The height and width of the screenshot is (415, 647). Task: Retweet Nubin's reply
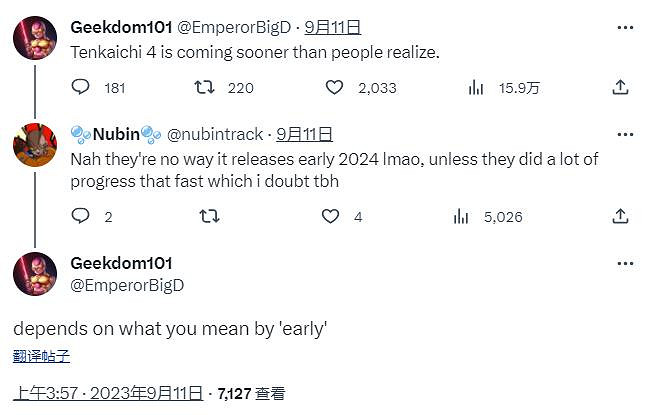[x=210, y=216]
